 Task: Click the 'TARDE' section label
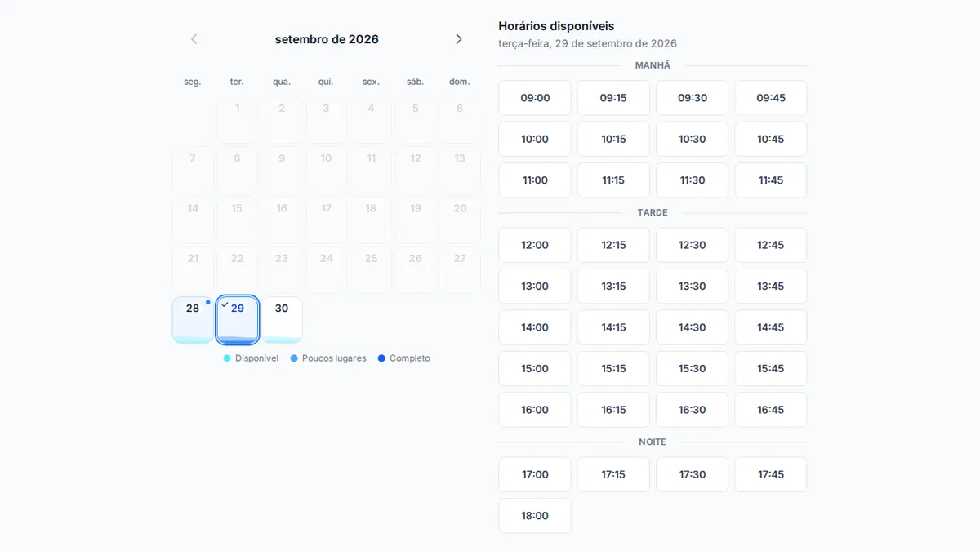click(x=653, y=212)
